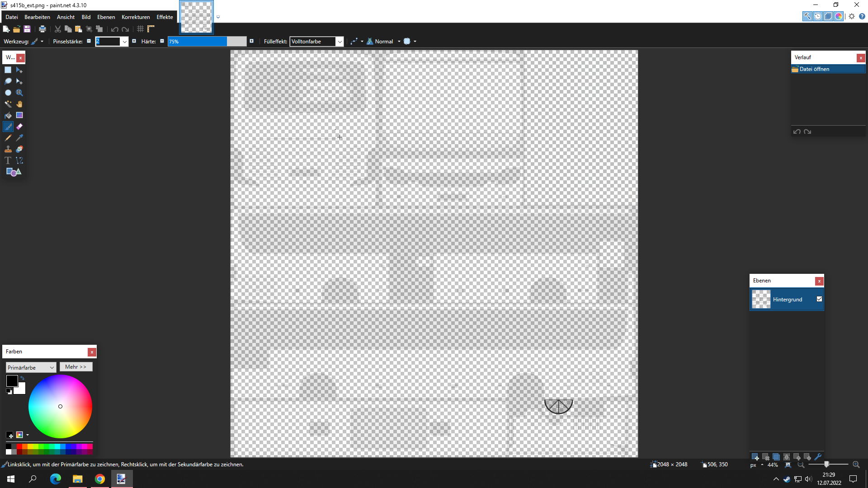Toggle rulers display in toolbar
This screenshot has height=488, width=868.
(x=151, y=29)
